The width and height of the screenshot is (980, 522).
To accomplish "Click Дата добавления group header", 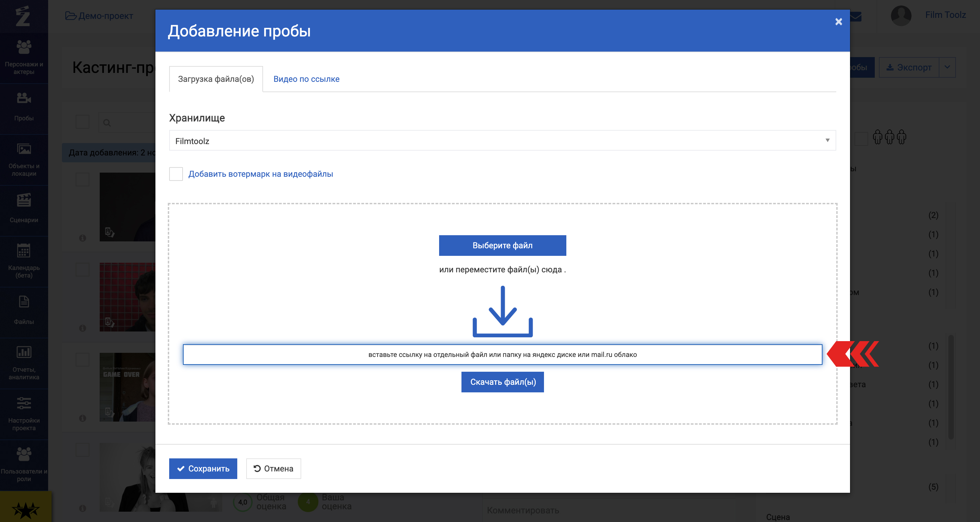I will [109, 153].
